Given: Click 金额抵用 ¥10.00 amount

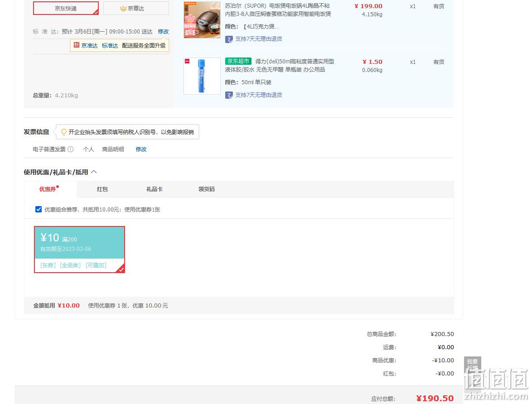Looking at the screenshot, I should [x=68, y=306].
